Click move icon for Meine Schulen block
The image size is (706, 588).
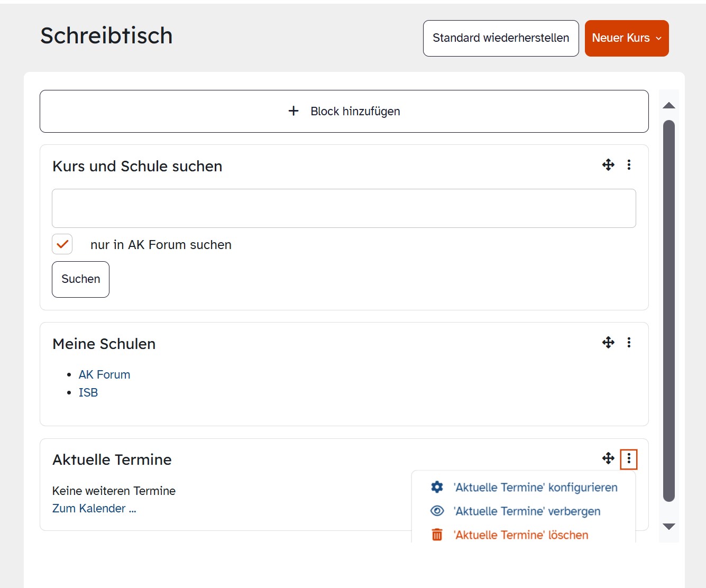click(608, 343)
